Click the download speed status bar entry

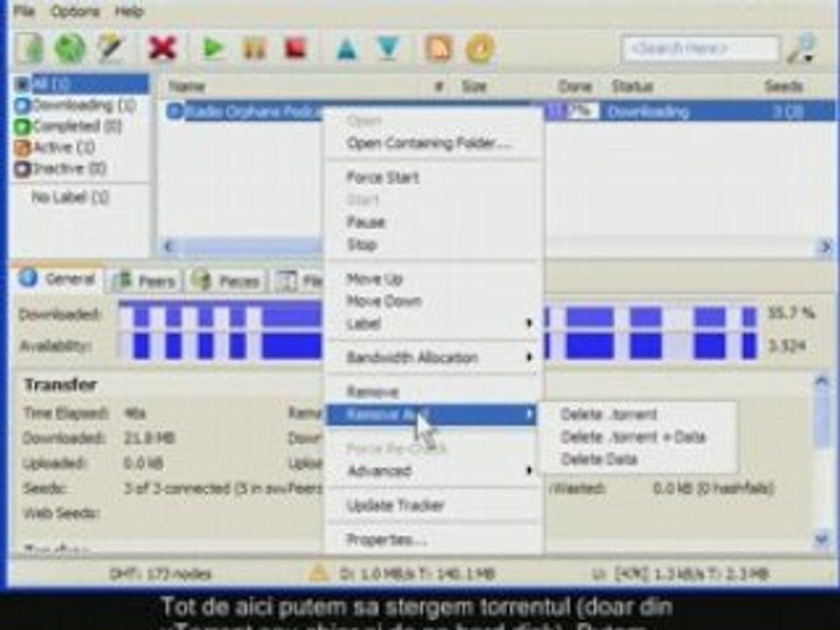(x=416, y=574)
